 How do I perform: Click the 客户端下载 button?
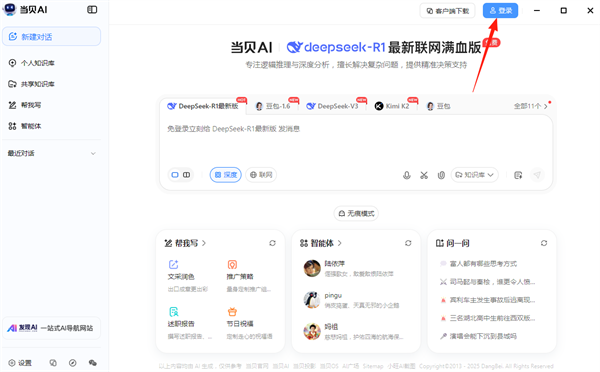click(x=448, y=11)
